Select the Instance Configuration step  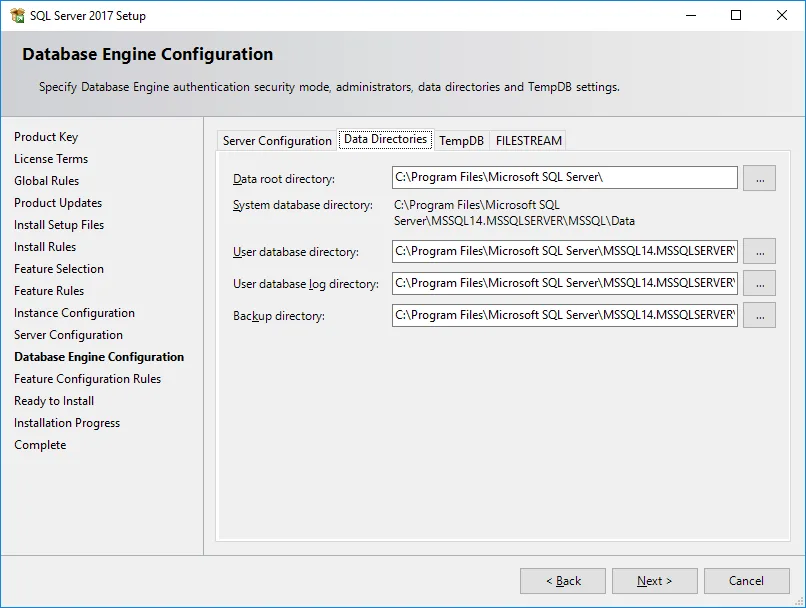75,313
